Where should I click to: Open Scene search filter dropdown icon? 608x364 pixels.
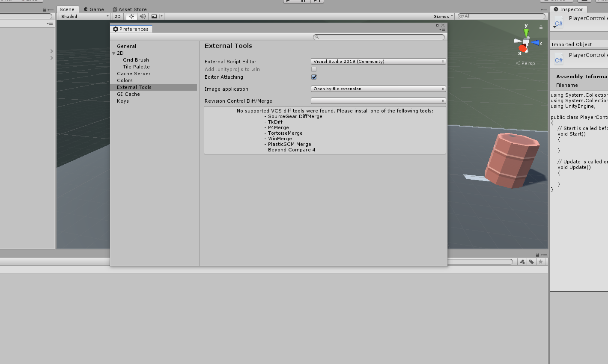click(x=462, y=16)
